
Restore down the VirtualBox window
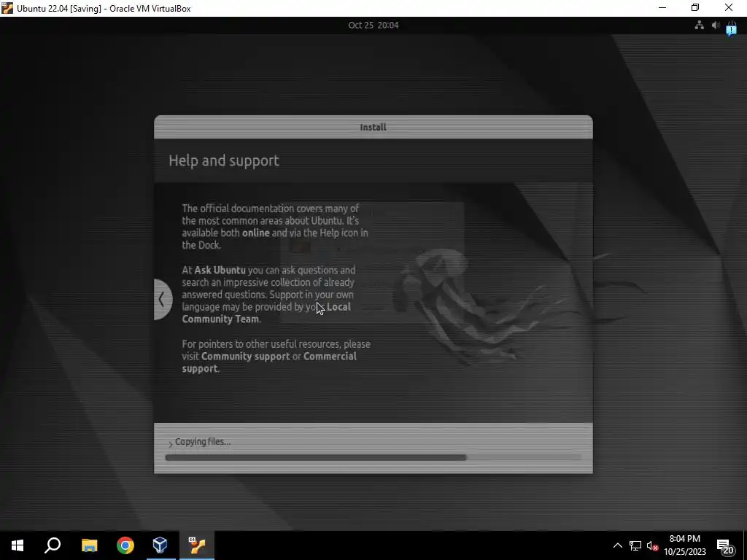(x=695, y=7)
